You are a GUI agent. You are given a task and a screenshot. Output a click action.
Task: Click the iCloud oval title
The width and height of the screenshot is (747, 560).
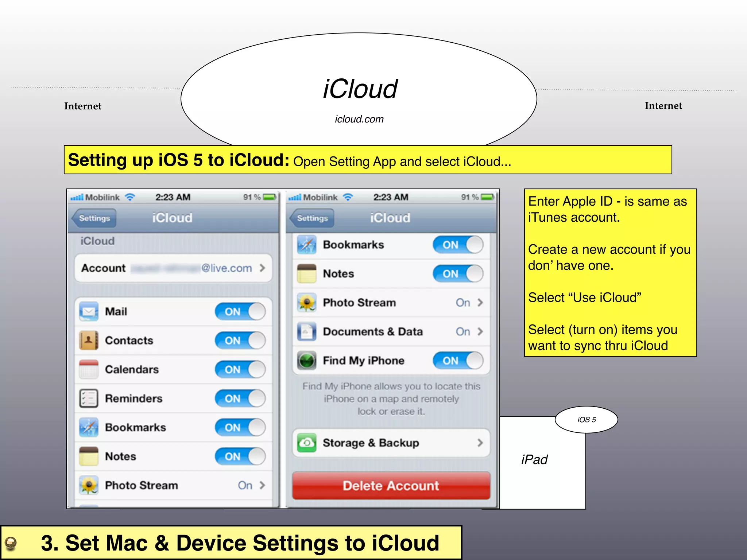360,89
